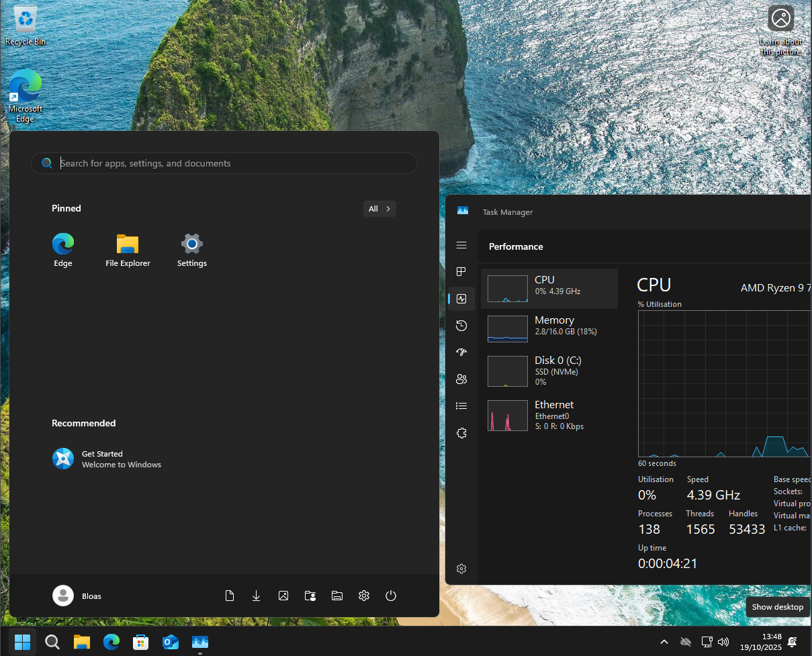Open the Bloas user account menu
The width and height of the screenshot is (812, 656).
pos(77,596)
